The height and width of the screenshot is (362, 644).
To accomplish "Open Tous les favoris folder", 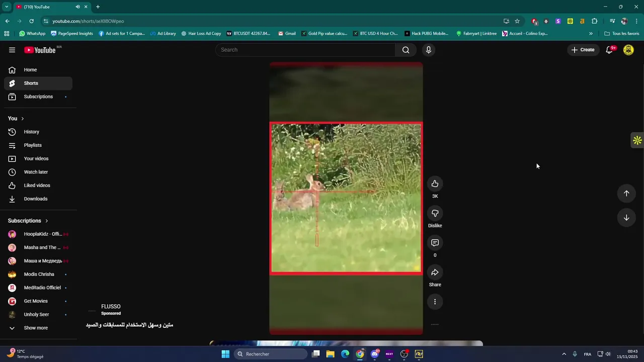I will pos(622,34).
